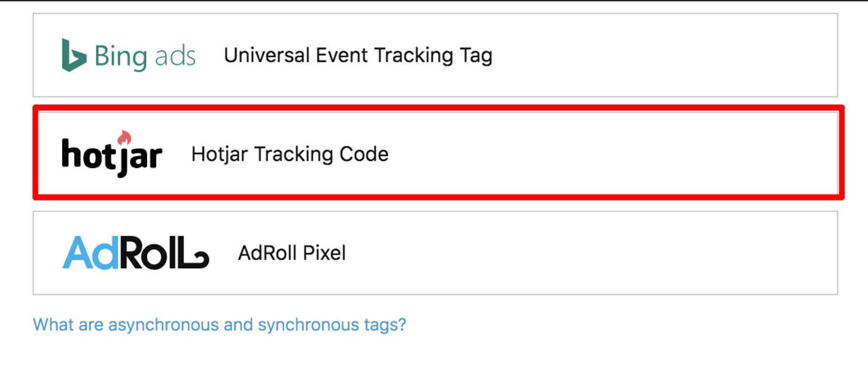Open 'What are asynchronous and synchronous tags?' link
The width and height of the screenshot is (868, 368).
coord(220,325)
